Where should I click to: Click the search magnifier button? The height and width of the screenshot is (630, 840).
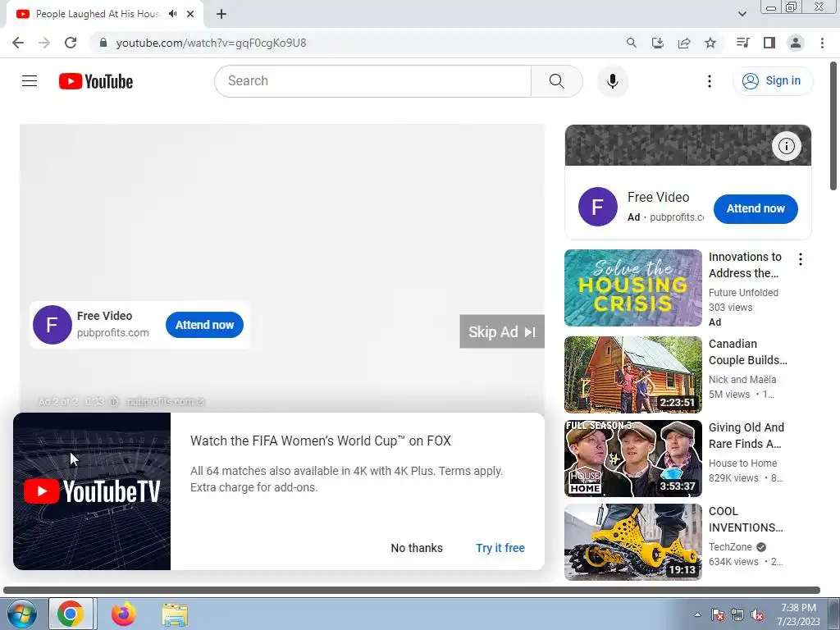[557, 81]
